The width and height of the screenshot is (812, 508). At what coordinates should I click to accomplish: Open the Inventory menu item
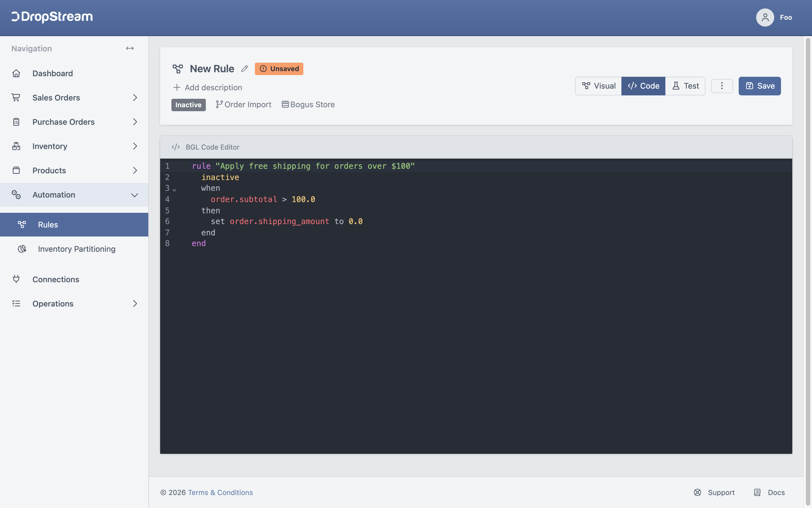50,146
